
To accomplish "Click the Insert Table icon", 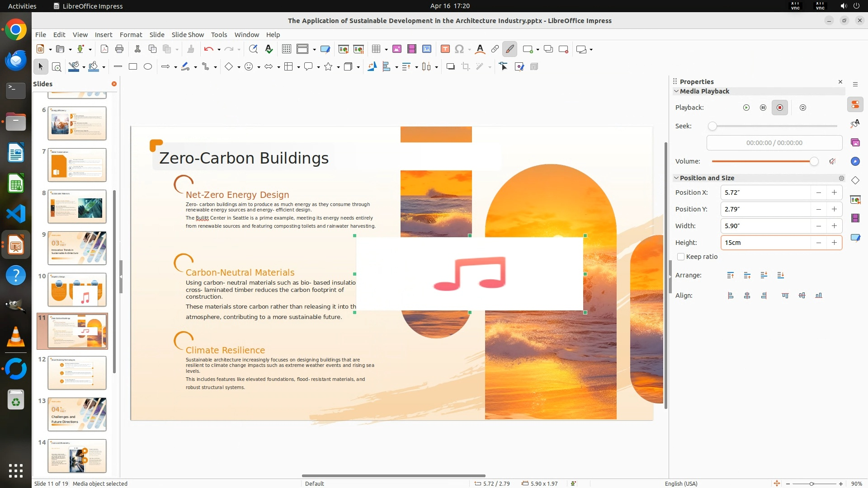I will (x=376, y=49).
